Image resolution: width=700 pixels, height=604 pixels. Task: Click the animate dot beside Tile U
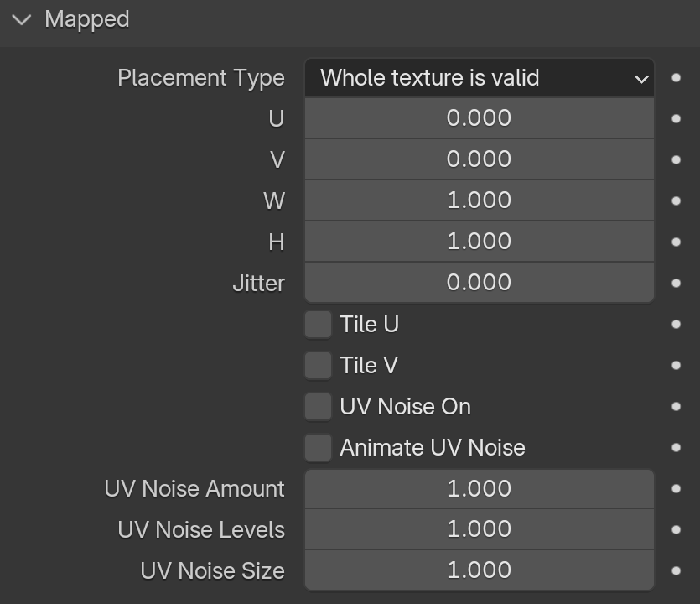point(676,325)
